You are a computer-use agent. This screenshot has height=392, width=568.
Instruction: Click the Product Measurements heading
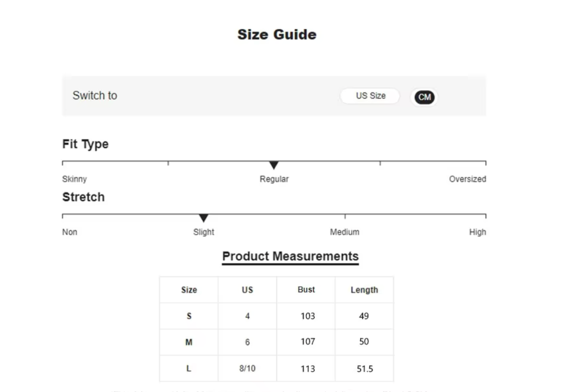(290, 256)
